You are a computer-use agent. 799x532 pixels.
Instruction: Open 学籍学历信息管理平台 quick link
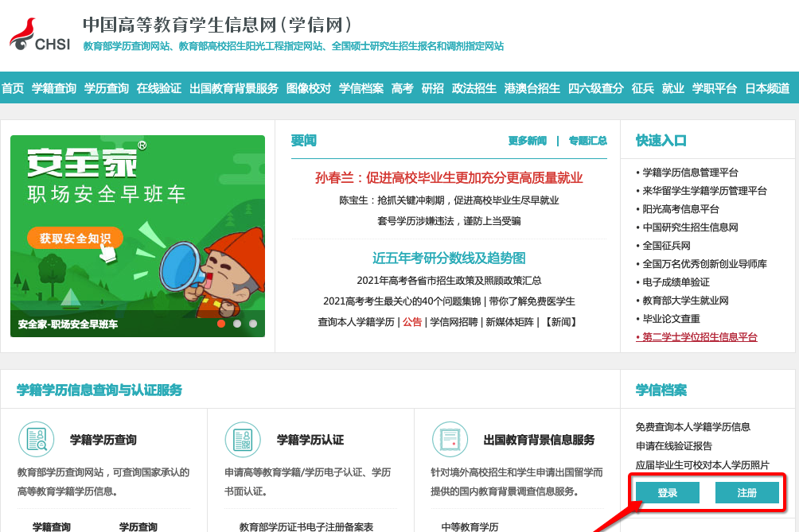[690, 172]
